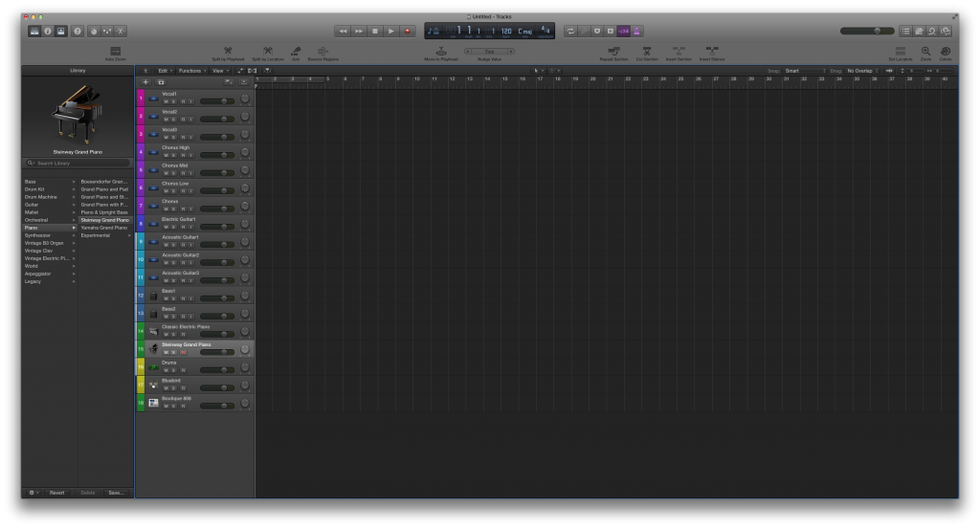This screenshot has height=528, width=980.
Task: Disable record on Steinway Grand Piano track
Action: coord(183,352)
